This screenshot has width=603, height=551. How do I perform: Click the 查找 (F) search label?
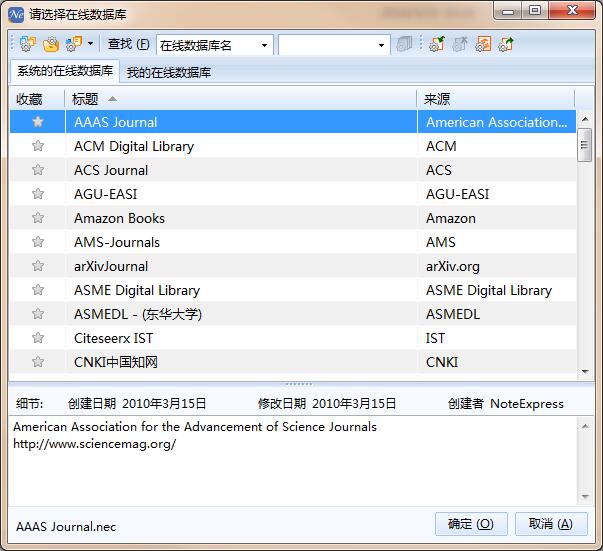point(128,44)
